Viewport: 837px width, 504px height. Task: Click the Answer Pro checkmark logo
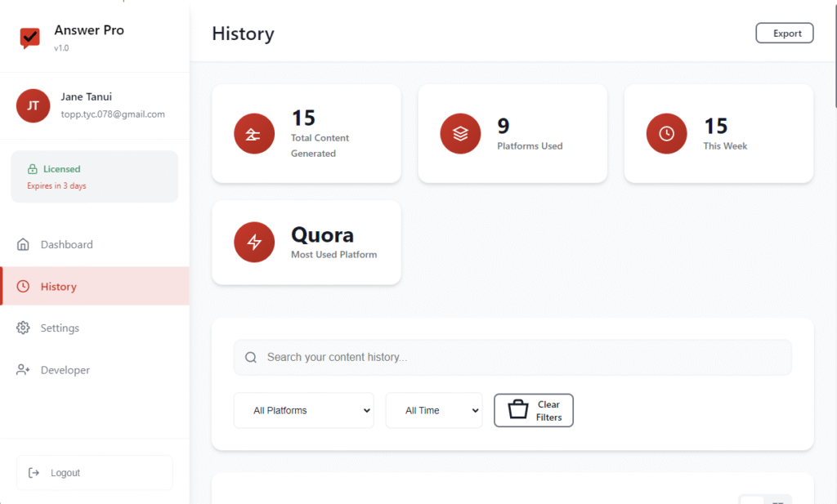click(30, 38)
